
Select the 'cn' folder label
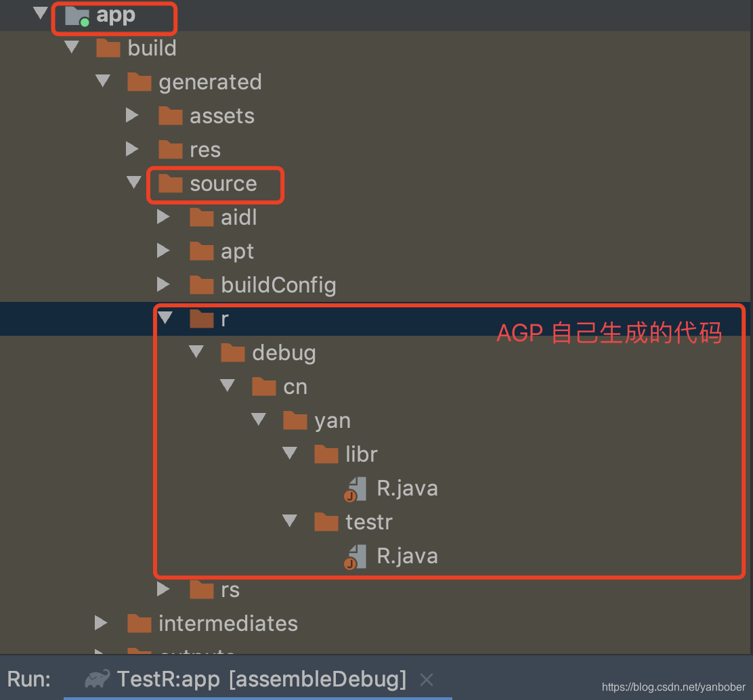(295, 387)
